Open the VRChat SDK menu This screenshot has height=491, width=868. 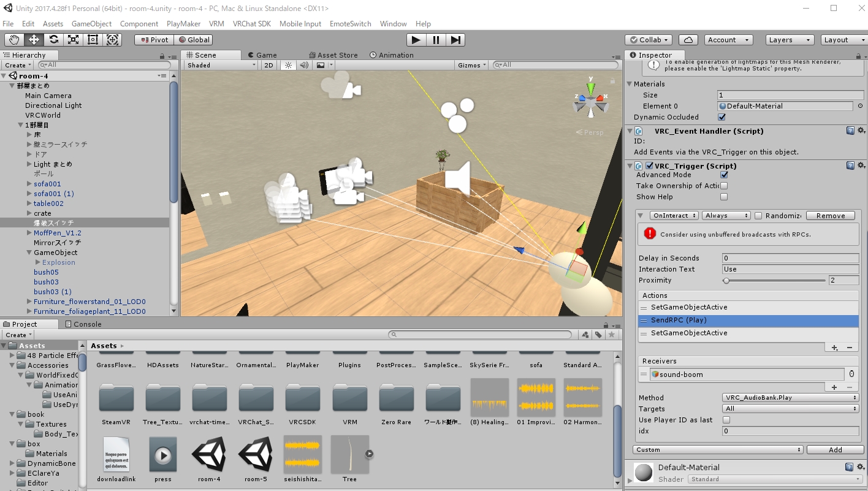point(252,24)
